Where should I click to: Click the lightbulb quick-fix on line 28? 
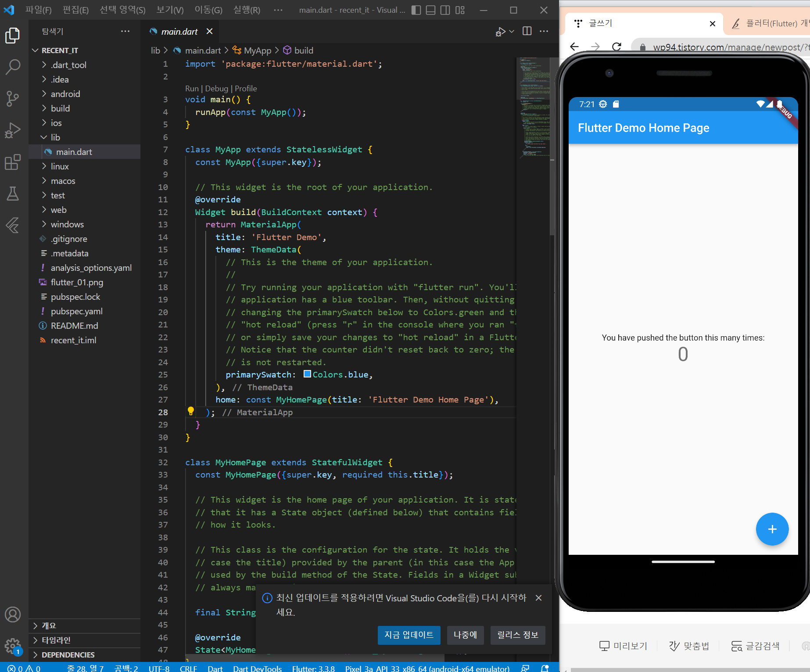tap(191, 411)
